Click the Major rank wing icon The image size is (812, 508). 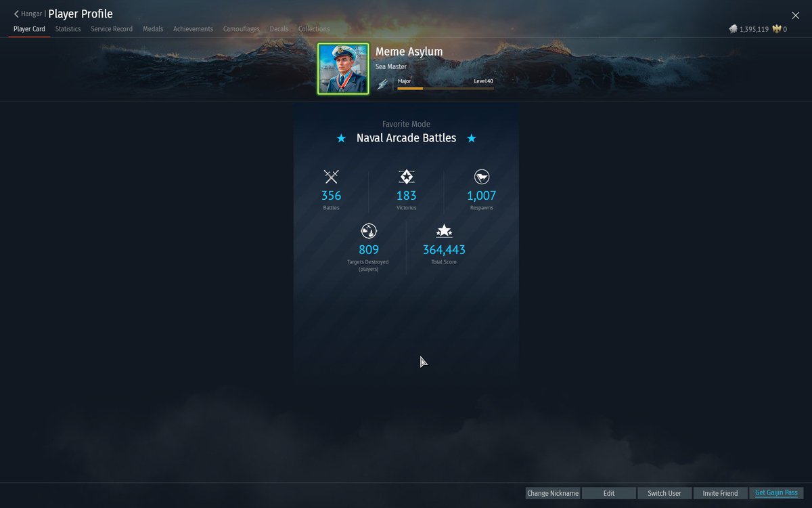tap(383, 84)
